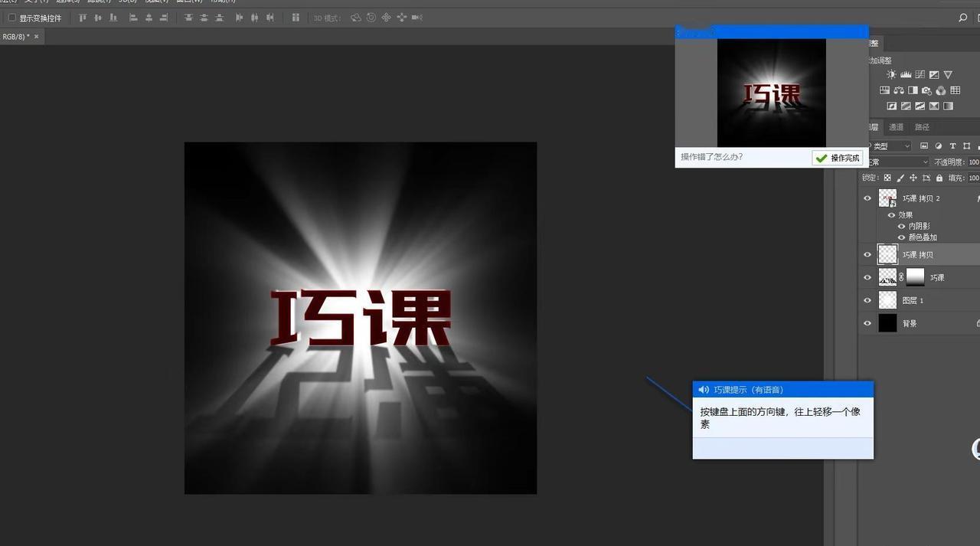Click the align vertical centers icon
Image resolution: width=980 pixels, height=546 pixels.
(x=98, y=18)
